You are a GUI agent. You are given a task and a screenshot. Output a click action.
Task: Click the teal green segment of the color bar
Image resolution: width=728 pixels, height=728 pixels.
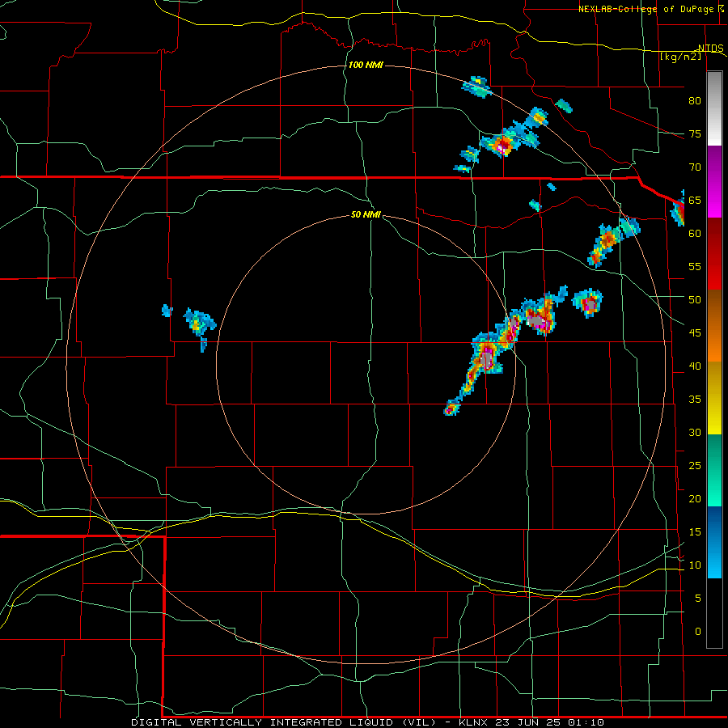coord(714,470)
